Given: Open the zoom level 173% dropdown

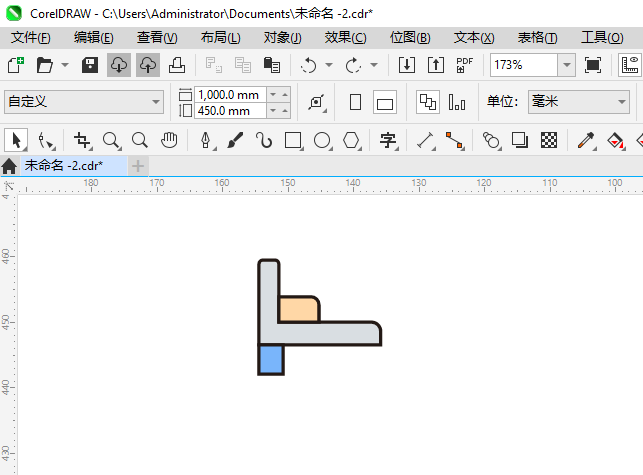Looking at the screenshot, I should (566, 65).
